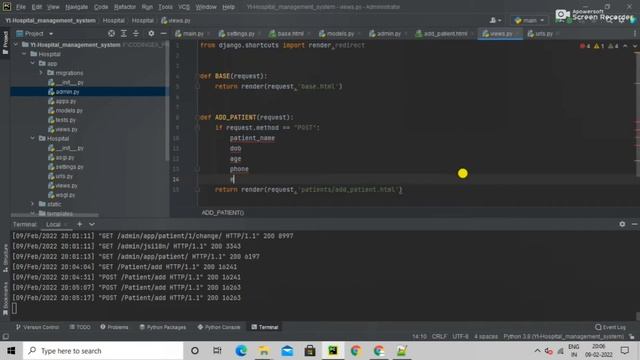Open the Event Log

tap(610, 327)
